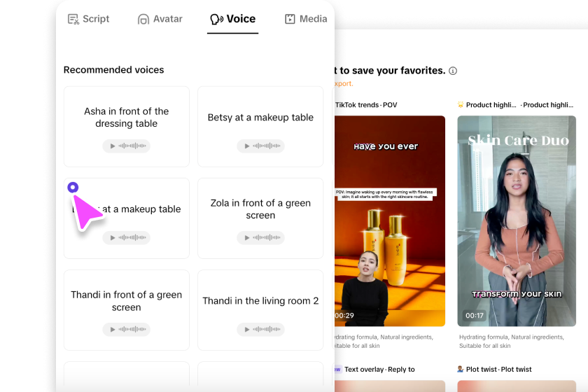Viewport: 588px width, 392px height.
Task: Click the Voice speaking-head icon
Action: pyautogui.click(x=216, y=19)
